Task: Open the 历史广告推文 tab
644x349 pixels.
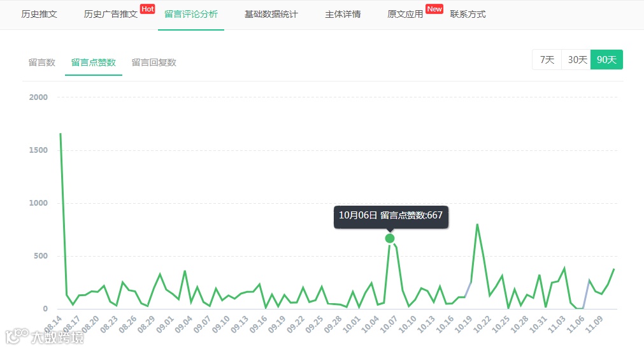Action: [110, 15]
